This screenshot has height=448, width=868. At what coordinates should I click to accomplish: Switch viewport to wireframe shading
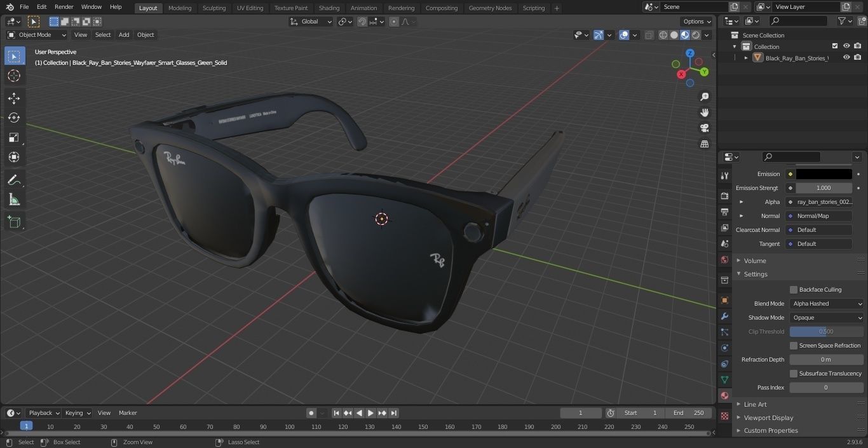663,35
